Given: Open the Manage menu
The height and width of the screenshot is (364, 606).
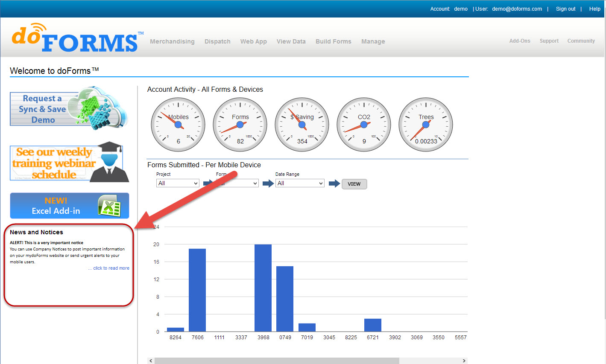Looking at the screenshot, I should (x=373, y=41).
